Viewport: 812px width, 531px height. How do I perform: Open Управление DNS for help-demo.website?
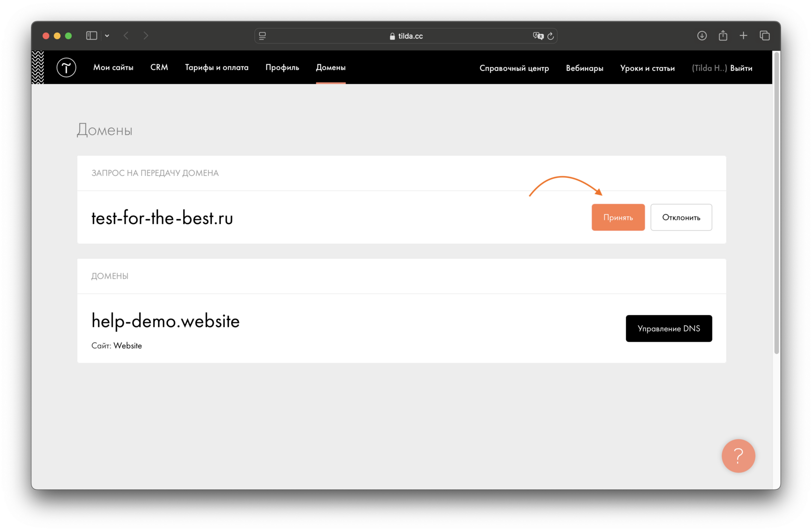[669, 329]
